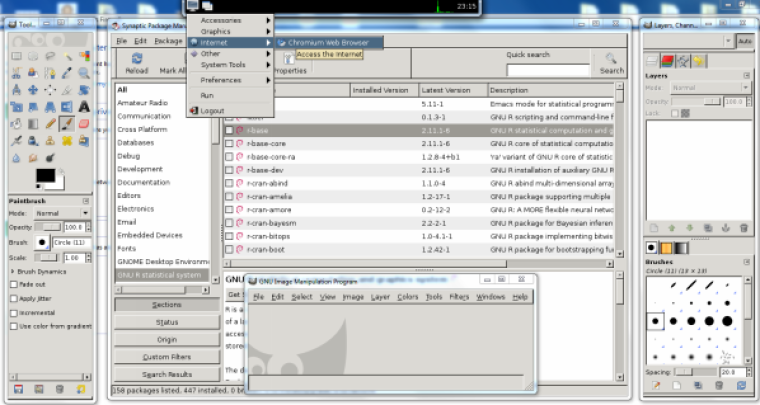Open the paintbrush Mode dropdown in Toolbox
760x405 pixels.
63,213
